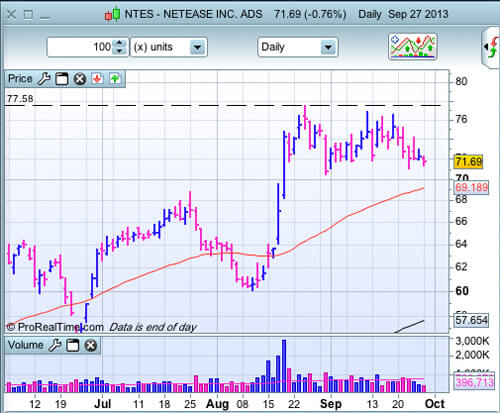Click the Sep 27 2013 date in header
This screenshot has height=413, width=500.
[x=418, y=14]
